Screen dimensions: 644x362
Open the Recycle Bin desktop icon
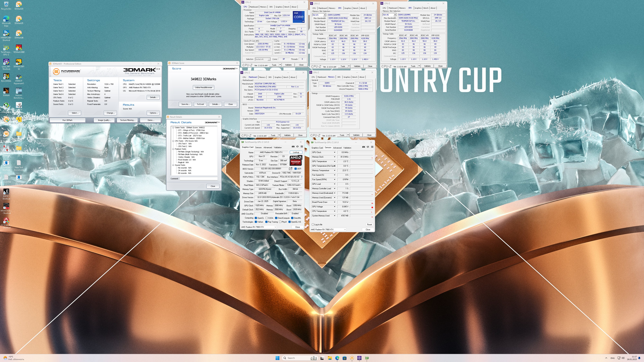(6, 6)
